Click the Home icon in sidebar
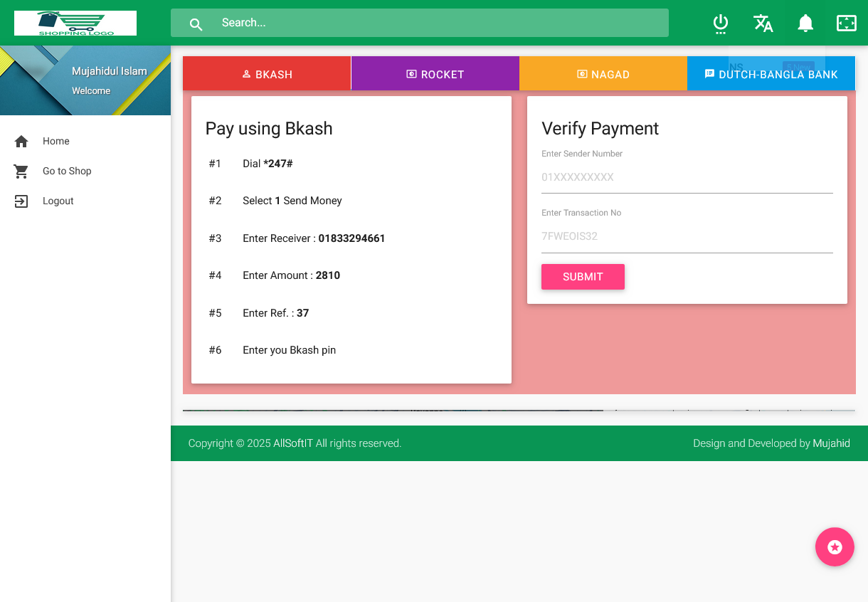 coord(21,142)
